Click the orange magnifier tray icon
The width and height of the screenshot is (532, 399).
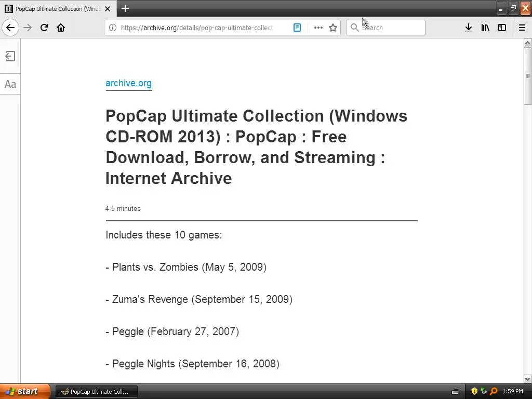pyautogui.click(x=494, y=391)
